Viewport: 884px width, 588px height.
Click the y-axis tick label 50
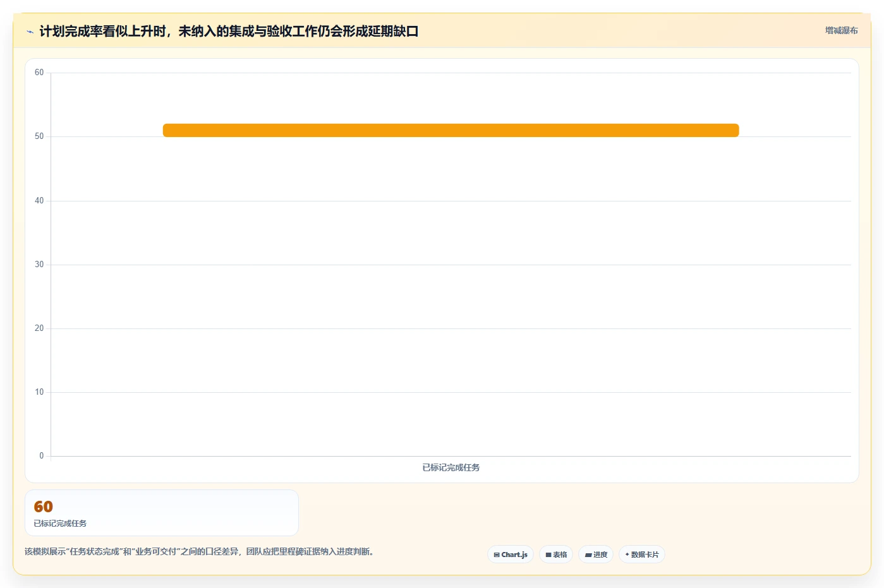click(39, 136)
